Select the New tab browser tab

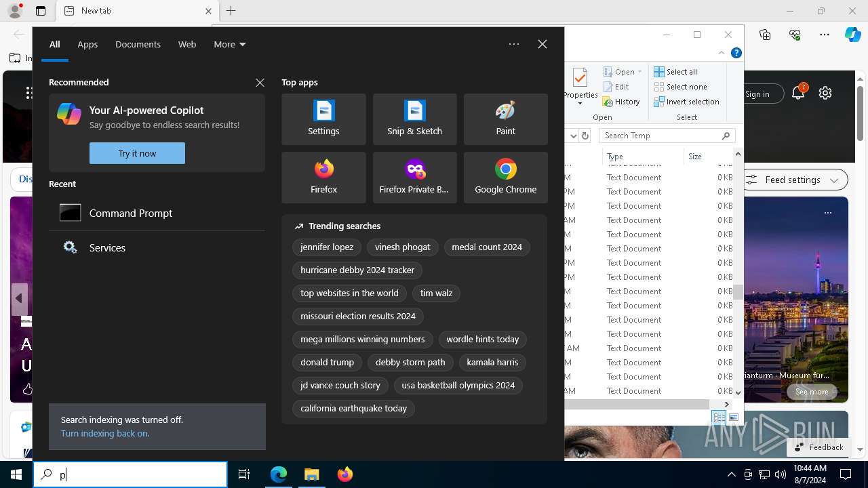[x=138, y=11]
